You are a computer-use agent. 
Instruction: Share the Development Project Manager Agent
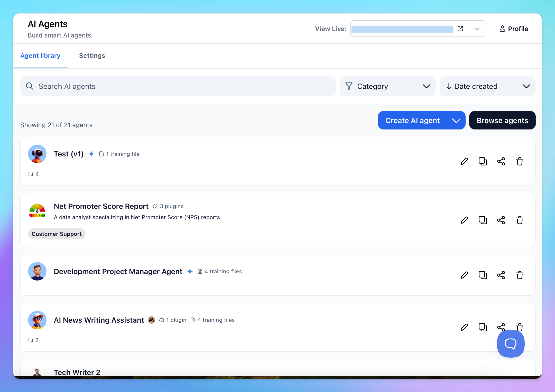[501, 275]
